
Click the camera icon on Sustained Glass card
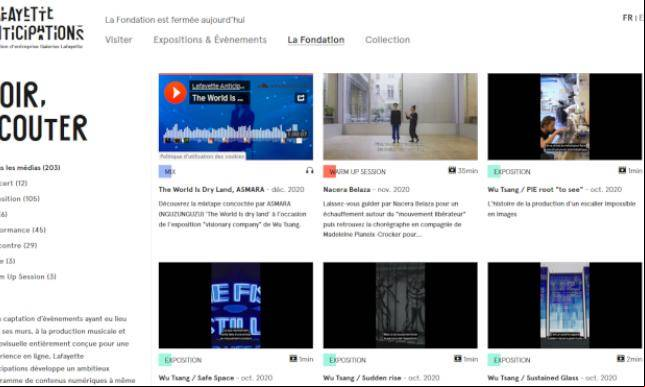click(620, 359)
